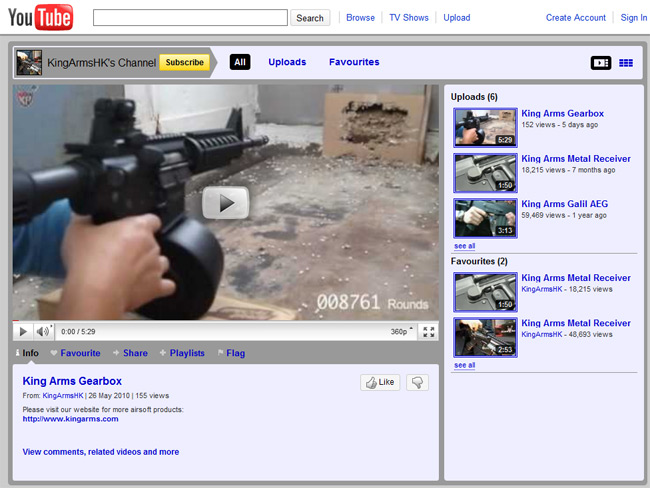The height and width of the screenshot is (488, 650).
Task: Enter fullscreen using the expand icon
Action: pos(428,331)
